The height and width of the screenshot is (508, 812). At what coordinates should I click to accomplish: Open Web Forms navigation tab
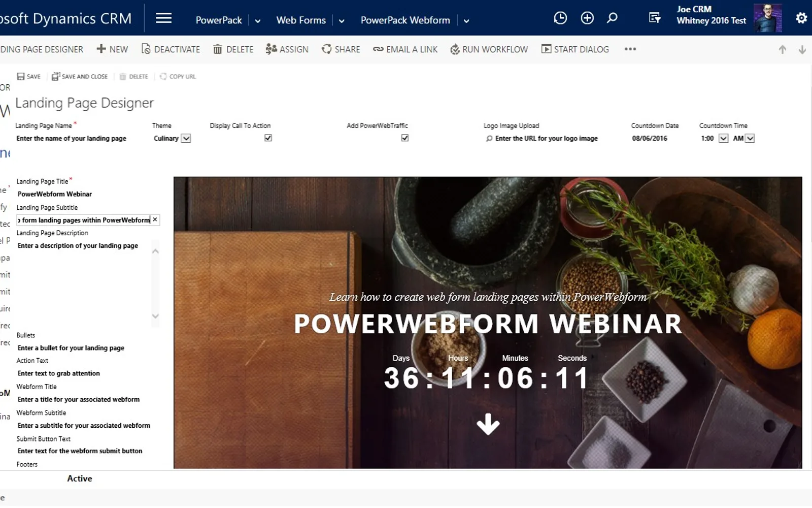[x=301, y=20]
